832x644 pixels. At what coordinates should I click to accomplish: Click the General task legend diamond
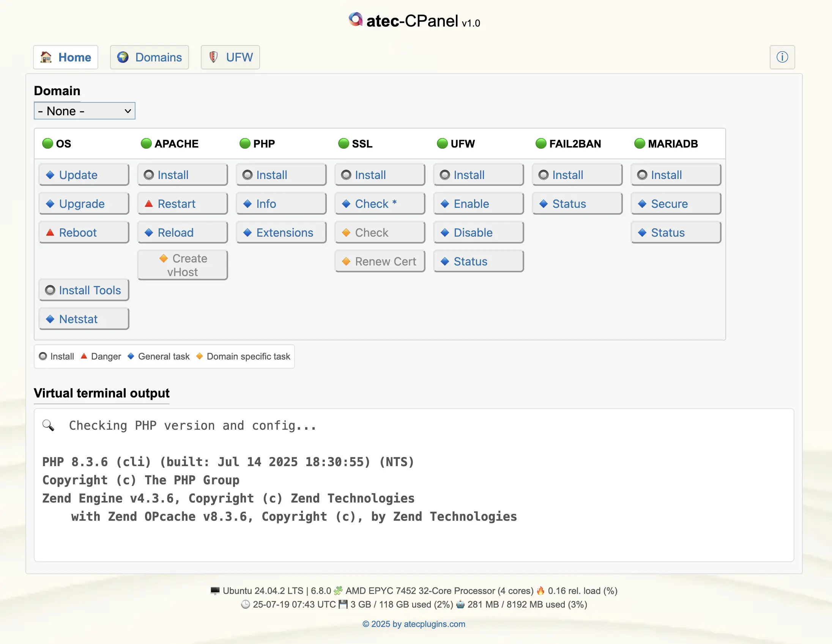131,356
